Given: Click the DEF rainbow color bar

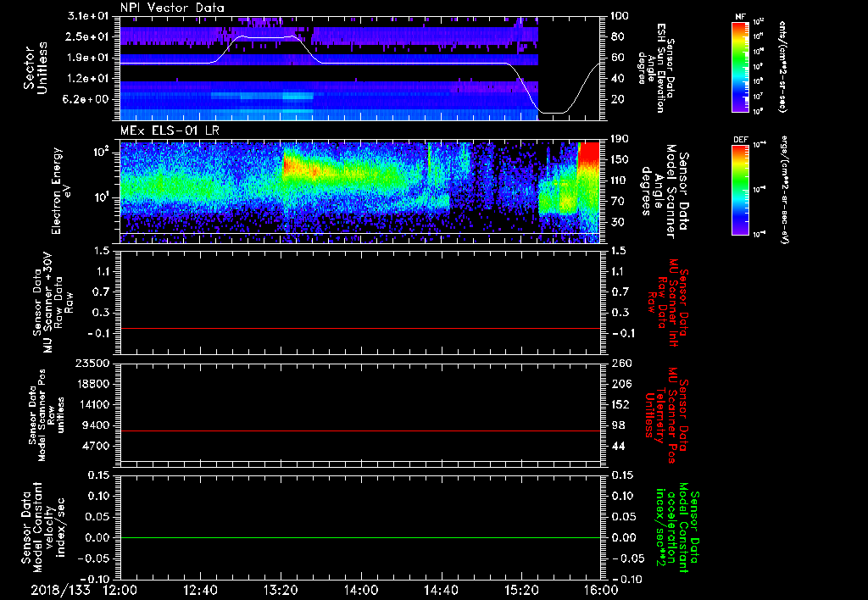Looking at the screenshot, I should click(x=740, y=190).
